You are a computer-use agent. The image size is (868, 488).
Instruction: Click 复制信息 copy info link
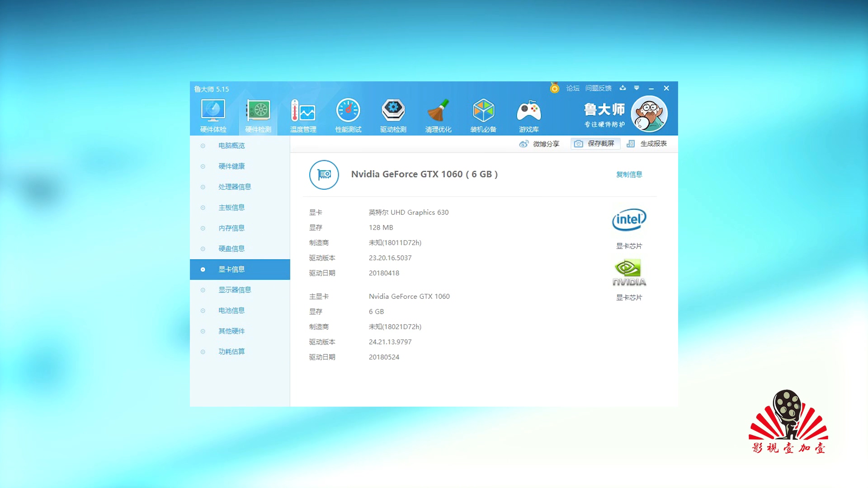pyautogui.click(x=629, y=174)
